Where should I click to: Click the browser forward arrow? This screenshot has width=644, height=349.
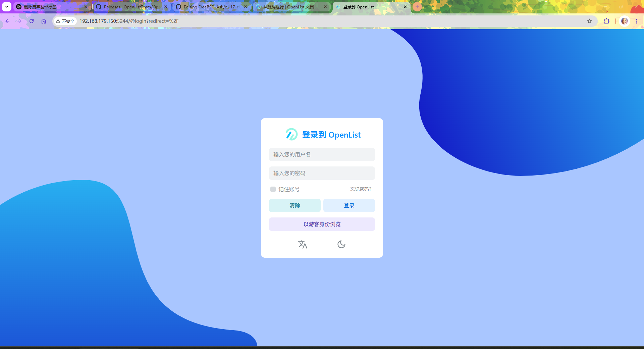(x=19, y=21)
